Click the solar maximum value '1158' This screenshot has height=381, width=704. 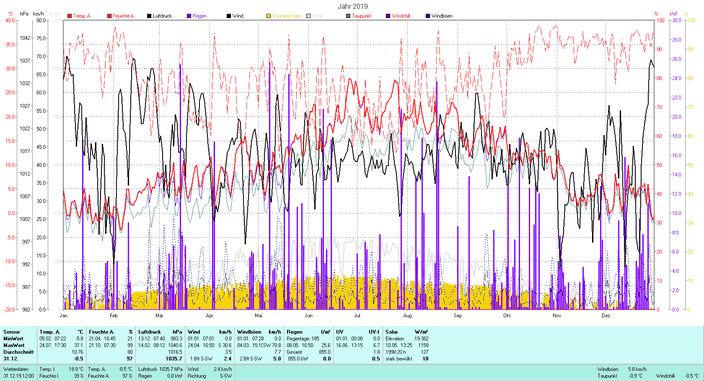pos(423,346)
